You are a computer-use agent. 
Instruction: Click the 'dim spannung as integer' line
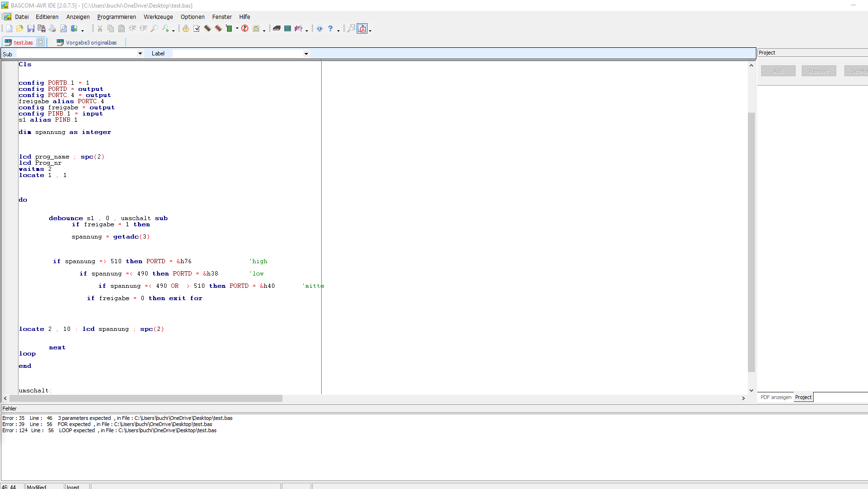point(65,132)
